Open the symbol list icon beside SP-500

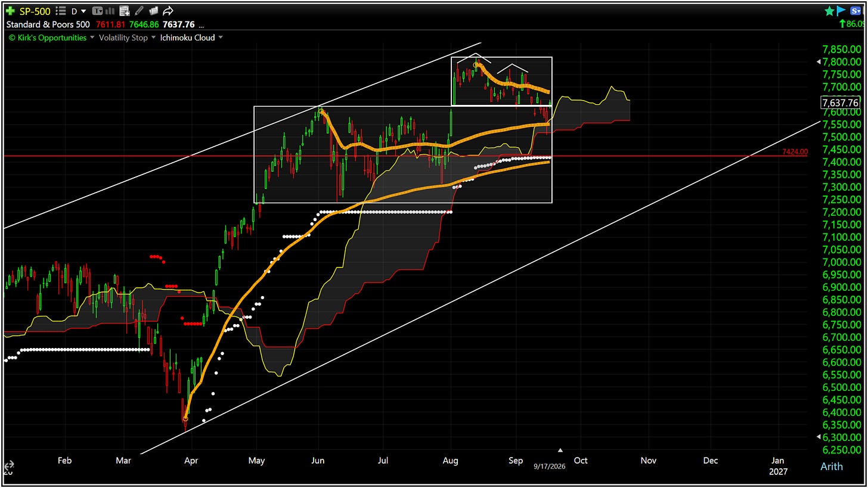point(61,11)
